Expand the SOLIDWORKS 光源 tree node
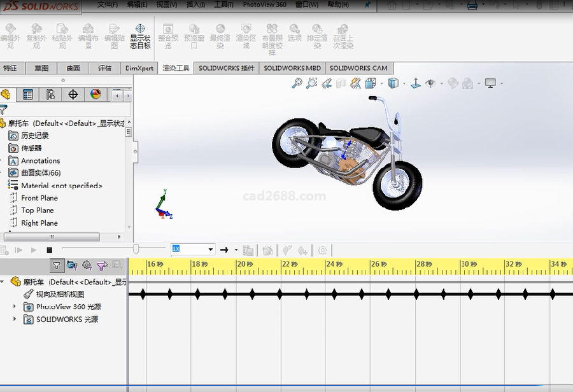573x392 pixels. pyautogui.click(x=15, y=319)
